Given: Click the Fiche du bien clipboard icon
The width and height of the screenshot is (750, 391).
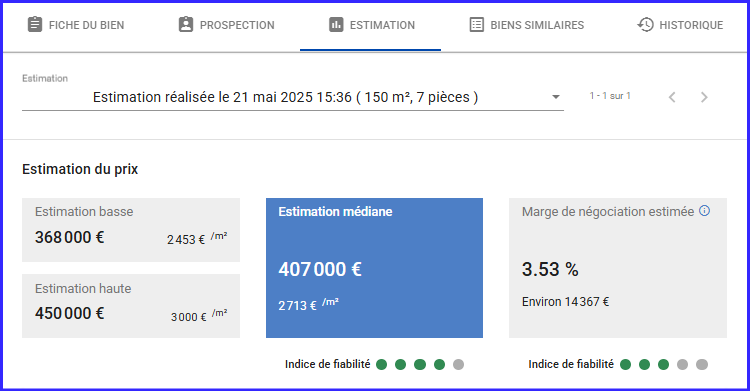Looking at the screenshot, I should pyautogui.click(x=34, y=24).
